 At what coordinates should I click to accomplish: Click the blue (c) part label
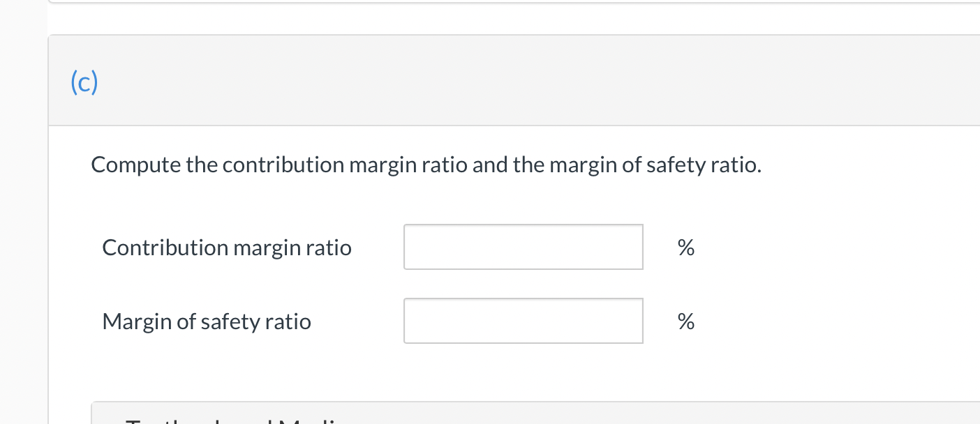point(84,82)
